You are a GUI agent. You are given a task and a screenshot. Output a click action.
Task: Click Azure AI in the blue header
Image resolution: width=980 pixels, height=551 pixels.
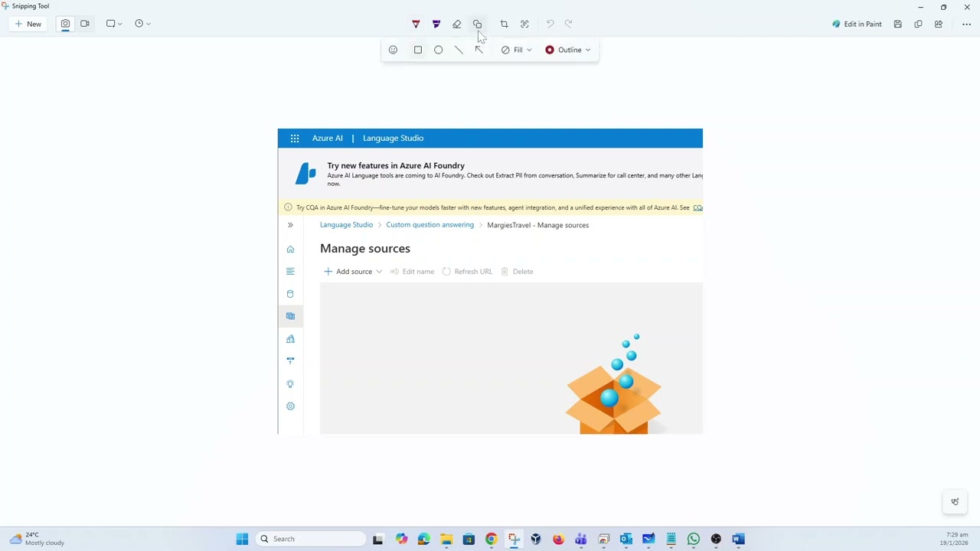328,139
